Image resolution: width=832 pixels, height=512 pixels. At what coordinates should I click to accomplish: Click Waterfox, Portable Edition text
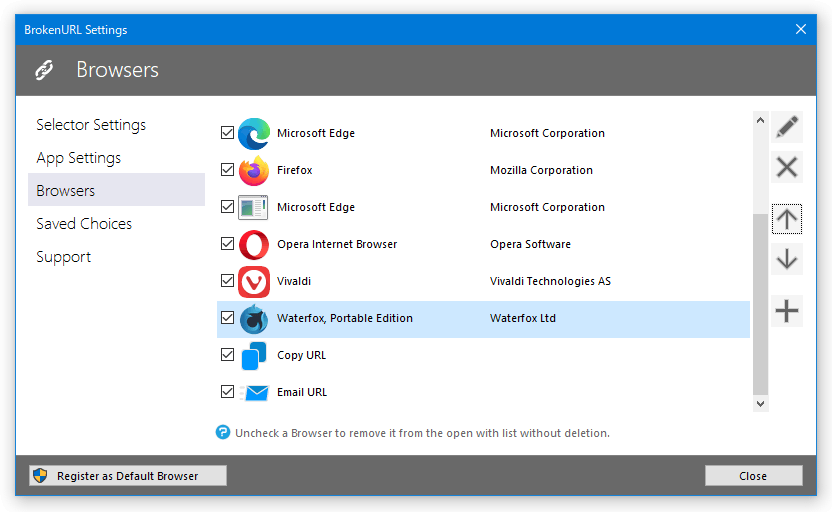pos(345,318)
